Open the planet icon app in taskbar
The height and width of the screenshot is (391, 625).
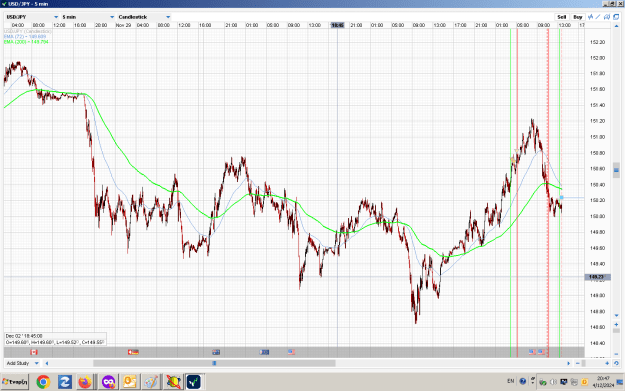173,382
